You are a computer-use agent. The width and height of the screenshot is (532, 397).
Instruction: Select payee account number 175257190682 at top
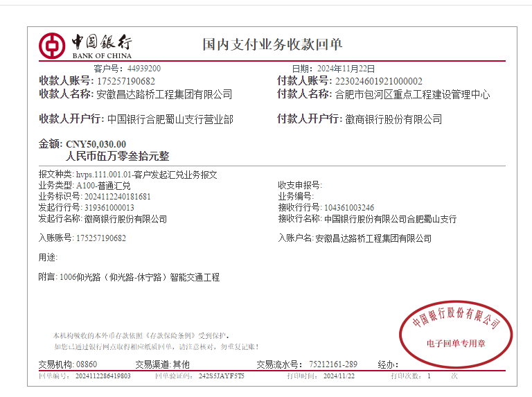click(x=126, y=81)
